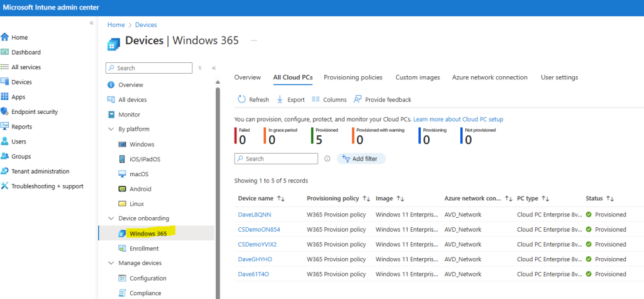
Task: Open Learn more about Cloud PC setup link
Action: coord(458,119)
